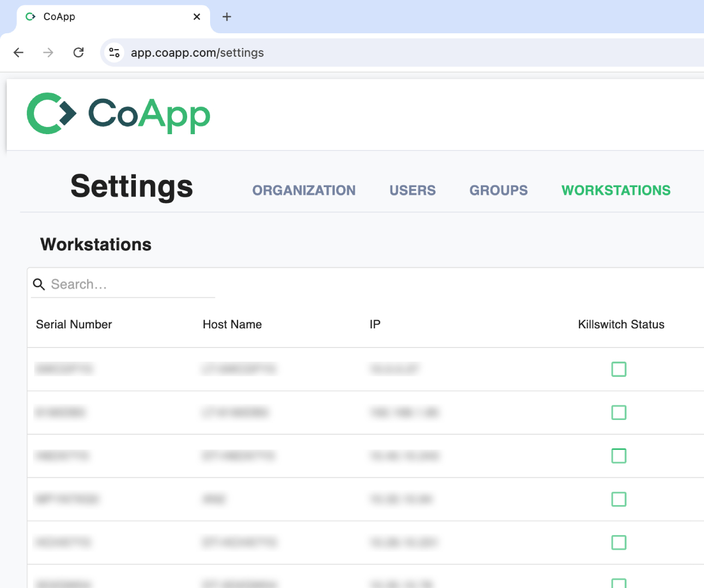Screen dimensions: 704x588
Task: Sort by IP column header
Action: 375,325
